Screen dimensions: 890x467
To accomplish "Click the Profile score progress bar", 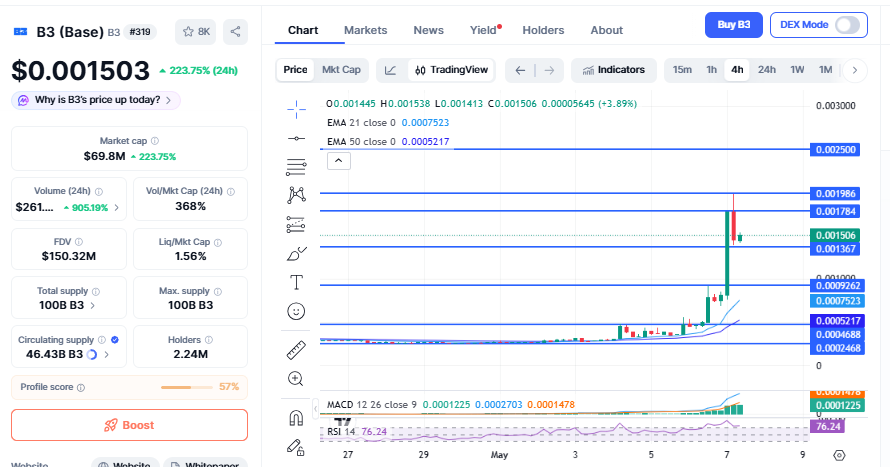I will coord(187,388).
